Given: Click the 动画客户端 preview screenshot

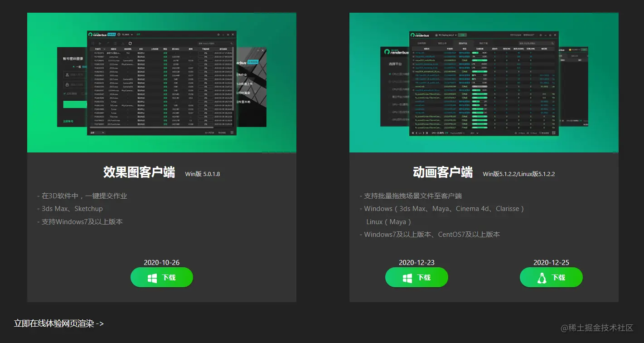Looking at the screenshot, I should [484, 83].
